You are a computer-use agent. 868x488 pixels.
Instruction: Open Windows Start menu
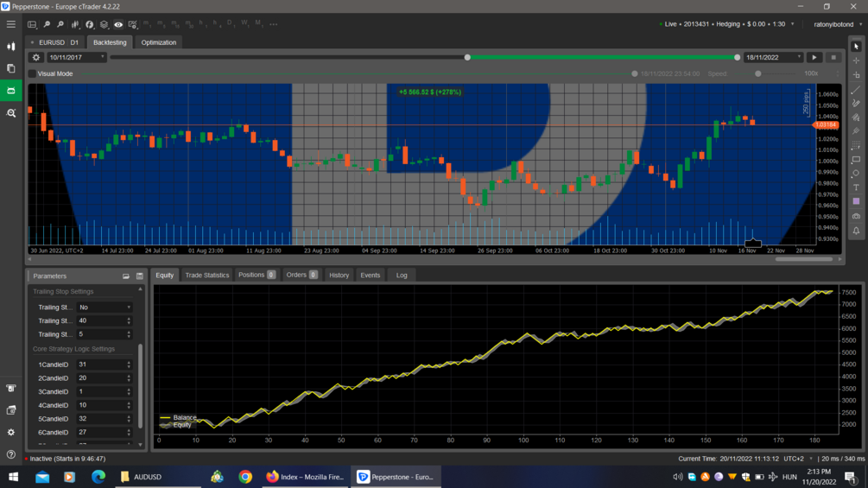click(13, 477)
